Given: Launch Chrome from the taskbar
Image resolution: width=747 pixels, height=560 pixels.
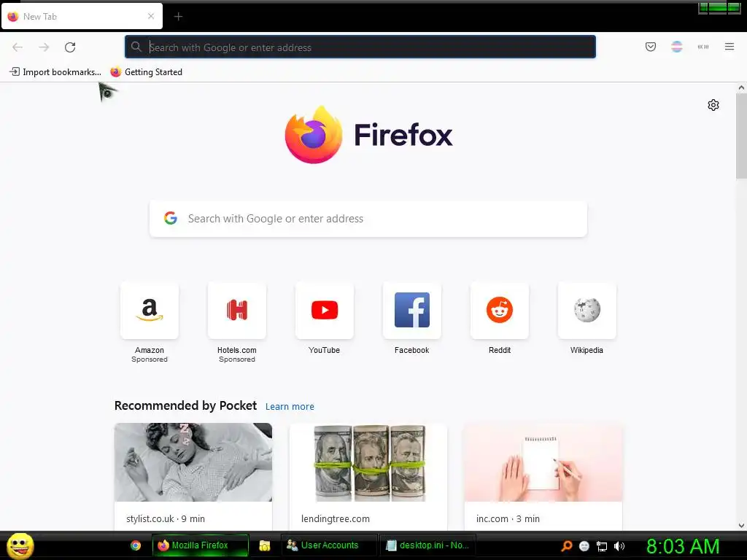Looking at the screenshot, I should 136,545.
